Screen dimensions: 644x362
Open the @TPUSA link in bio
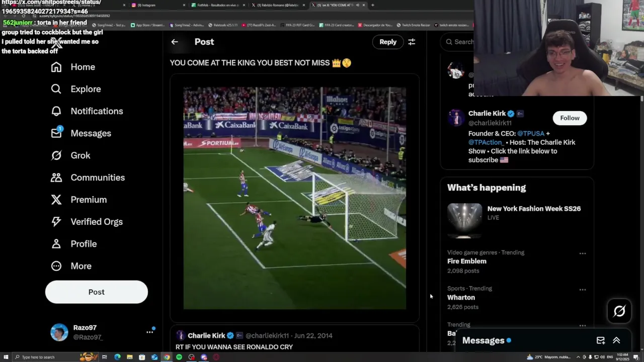[531, 133]
